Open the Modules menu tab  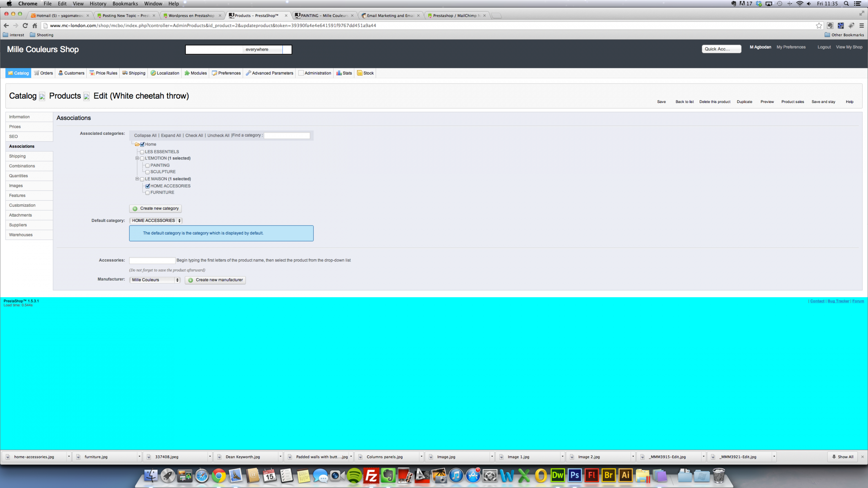pos(196,73)
